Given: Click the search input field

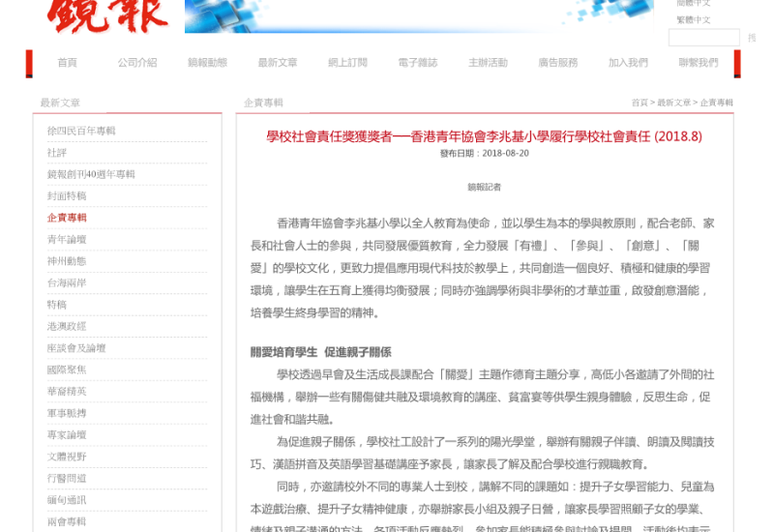Looking at the screenshot, I should pyautogui.click(x=703, y=38).
